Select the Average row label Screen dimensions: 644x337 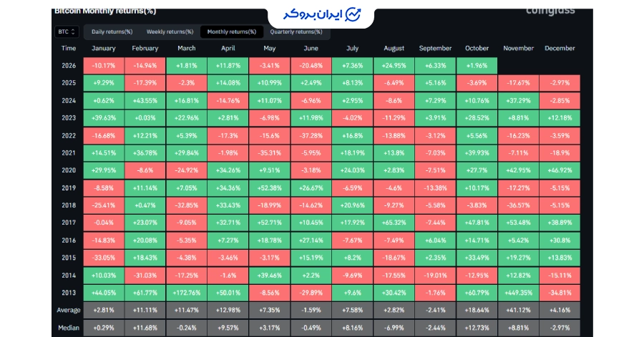69,310
